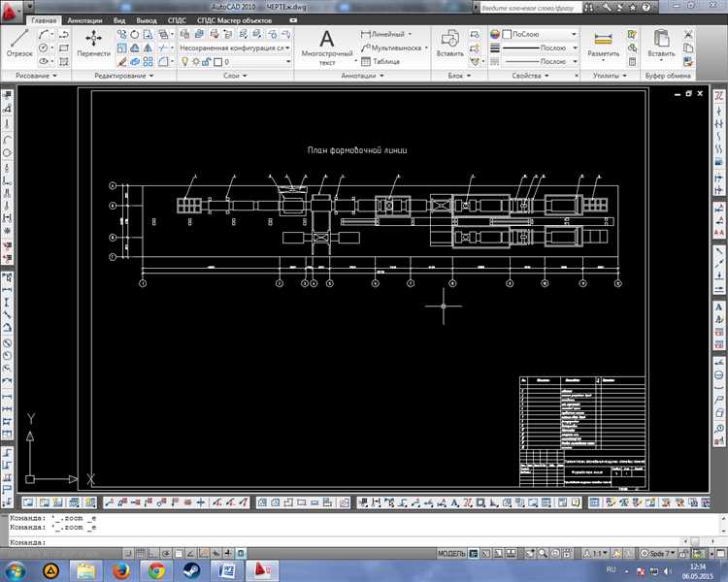
Task: Click the Вставить block insert button
Action: pos(449,43)
